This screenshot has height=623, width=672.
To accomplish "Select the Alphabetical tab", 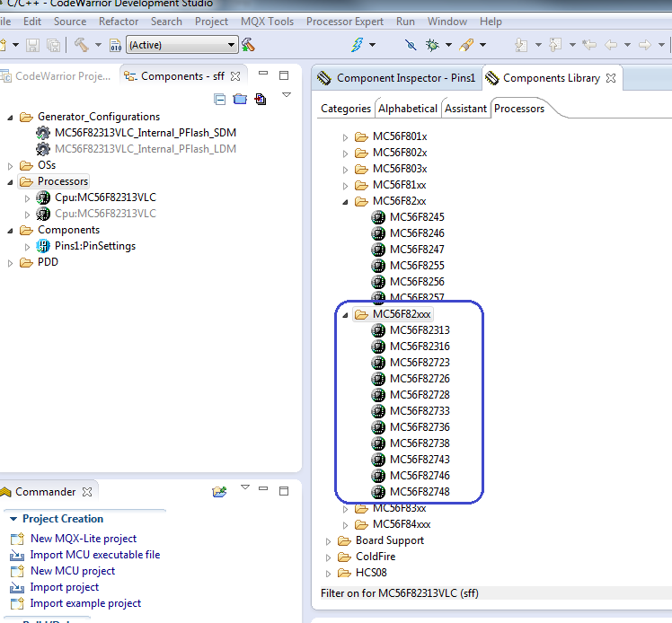I will coord(408,109).
